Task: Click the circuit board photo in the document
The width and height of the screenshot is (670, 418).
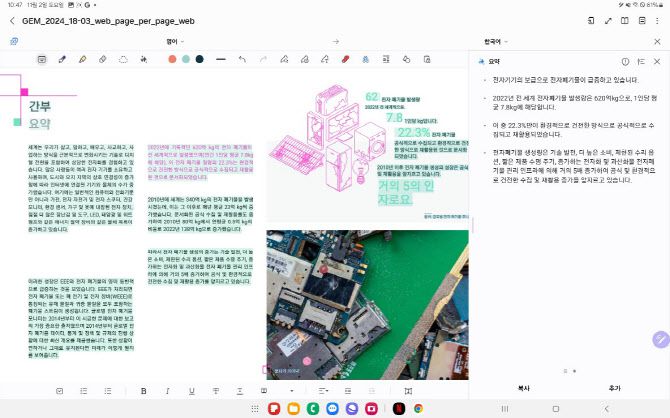Action: (367, 305)
